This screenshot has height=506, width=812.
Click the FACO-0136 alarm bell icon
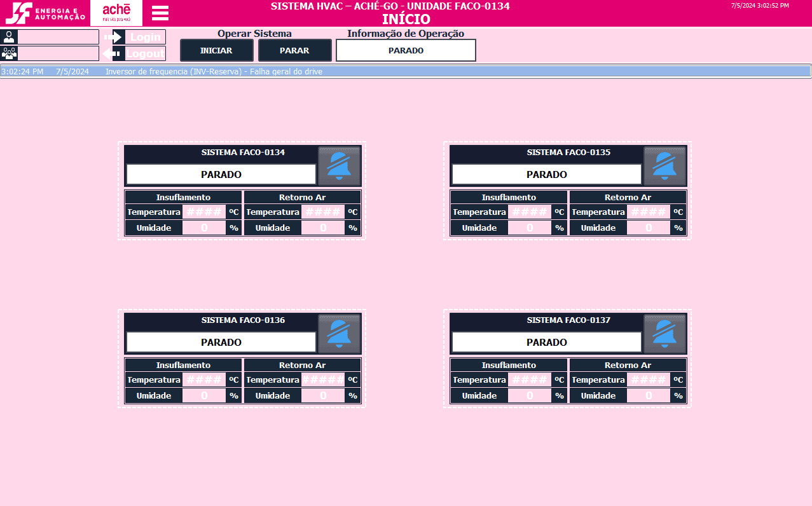(340, 333)
